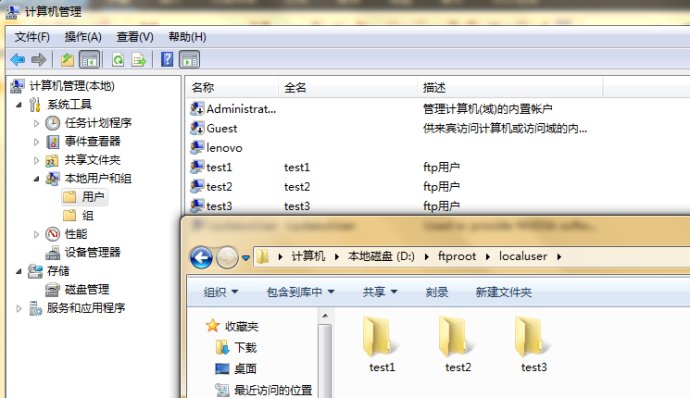
Task: Expand the 共享文件夹 tree node
Action: tap(37, 160)
